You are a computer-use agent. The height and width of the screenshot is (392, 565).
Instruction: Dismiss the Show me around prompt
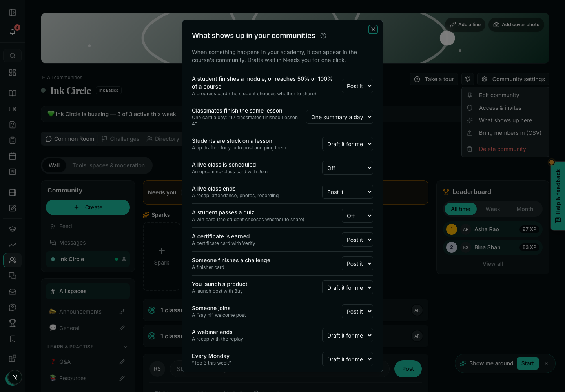click(546, 363)
